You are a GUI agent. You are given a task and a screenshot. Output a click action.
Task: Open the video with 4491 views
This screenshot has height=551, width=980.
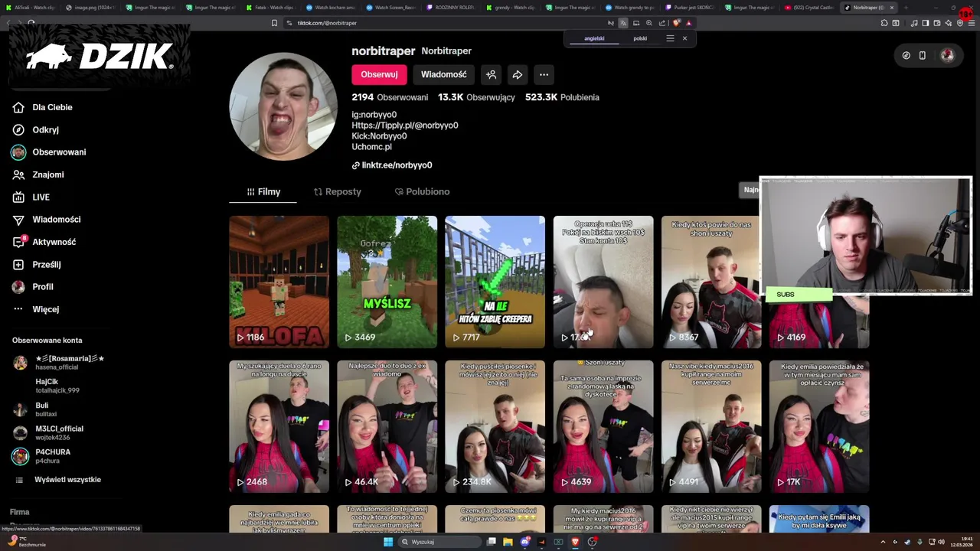pos(711,426)
